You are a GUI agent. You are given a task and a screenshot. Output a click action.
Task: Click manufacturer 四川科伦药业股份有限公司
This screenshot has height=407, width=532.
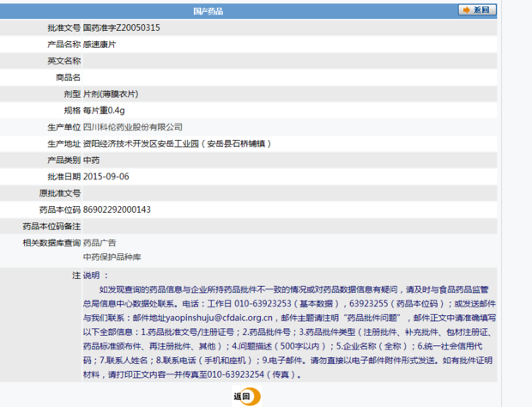click(132, 127)
